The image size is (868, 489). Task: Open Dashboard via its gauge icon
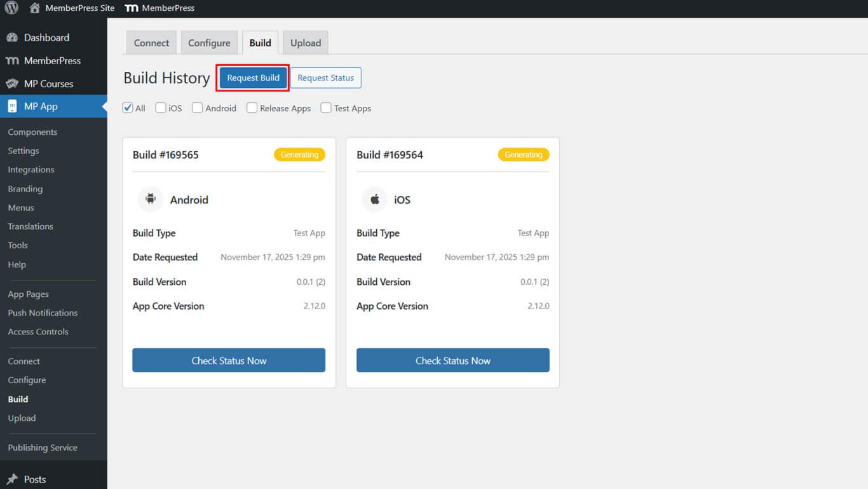[x=12, y=38]
